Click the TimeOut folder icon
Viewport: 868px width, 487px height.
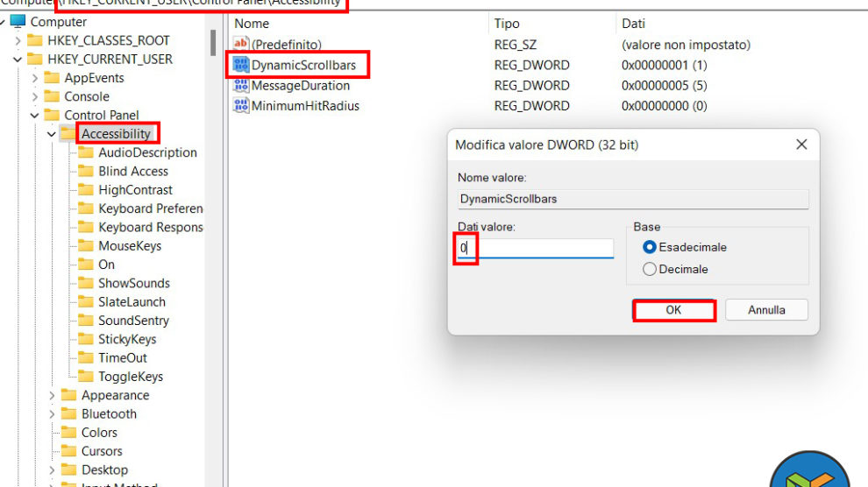coord(86,357)
